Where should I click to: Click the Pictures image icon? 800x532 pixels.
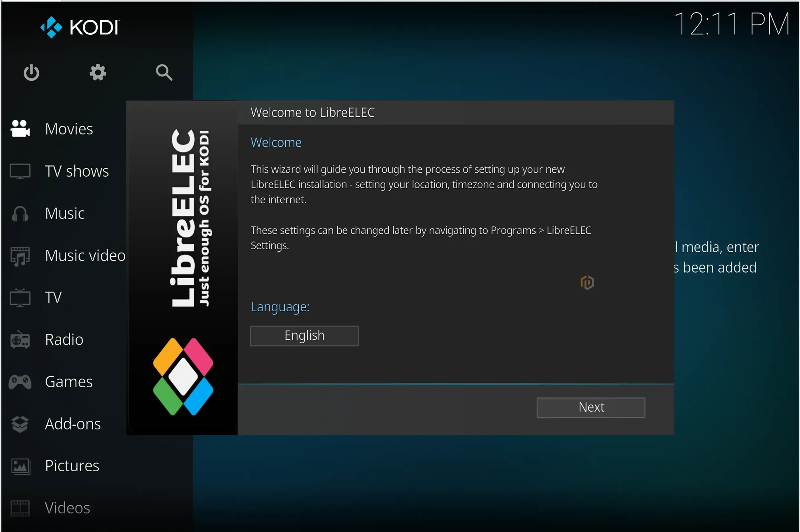21,466
